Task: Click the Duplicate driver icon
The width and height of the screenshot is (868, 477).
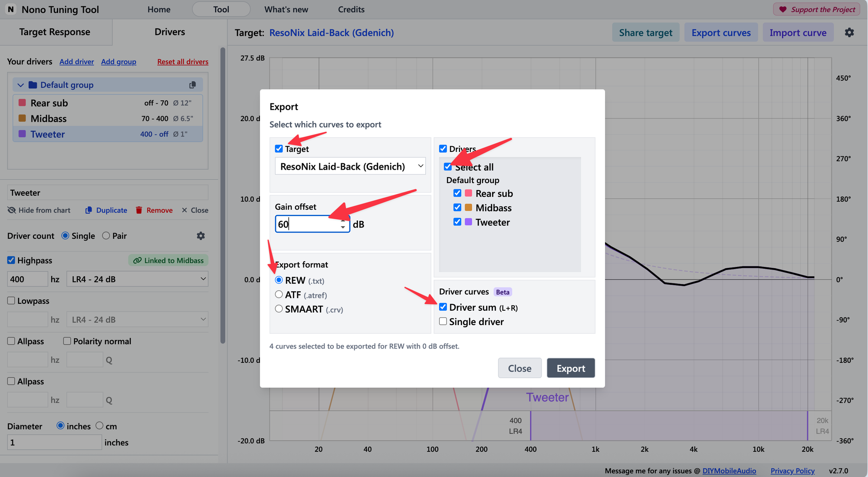Action: [x=89, y=210]
